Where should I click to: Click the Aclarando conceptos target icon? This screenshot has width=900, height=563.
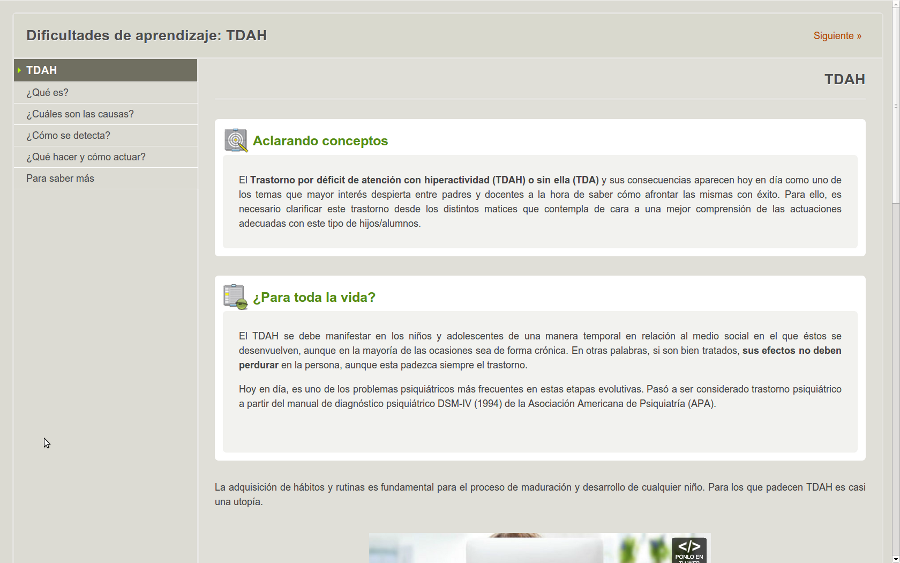coord(236,141)
